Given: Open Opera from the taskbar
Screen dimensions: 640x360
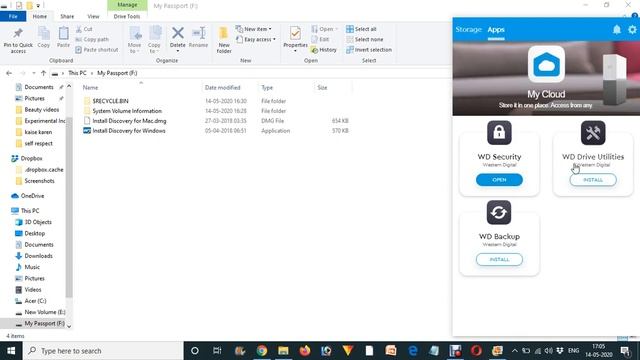Looking at the screenshot, I should point(476,351).
